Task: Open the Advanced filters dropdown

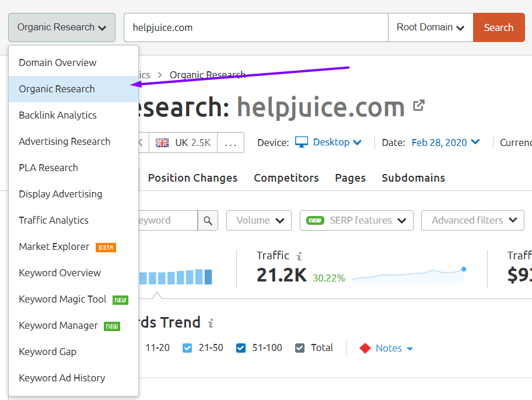Action: click(x=473, y=220)
